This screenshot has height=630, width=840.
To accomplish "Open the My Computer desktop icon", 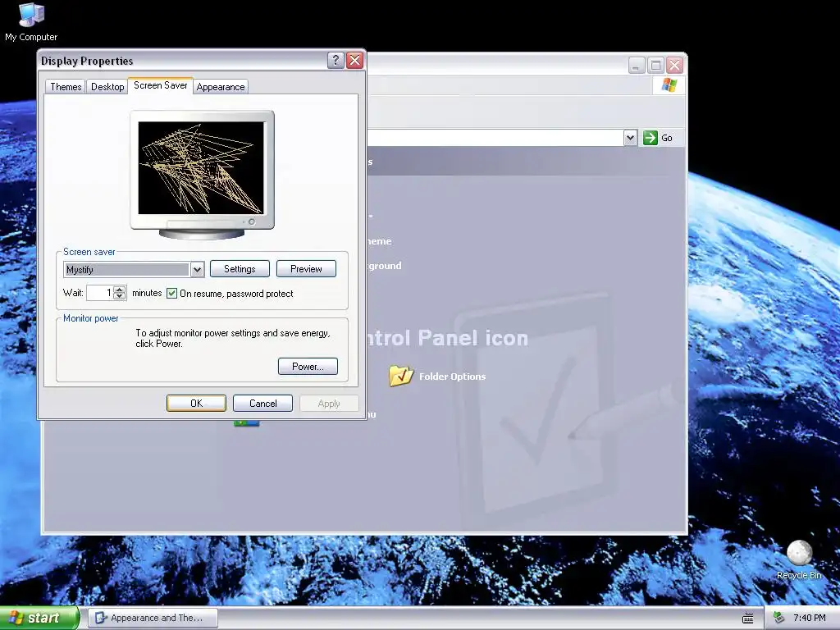I will pyautogui.click(x=31, y=21).
